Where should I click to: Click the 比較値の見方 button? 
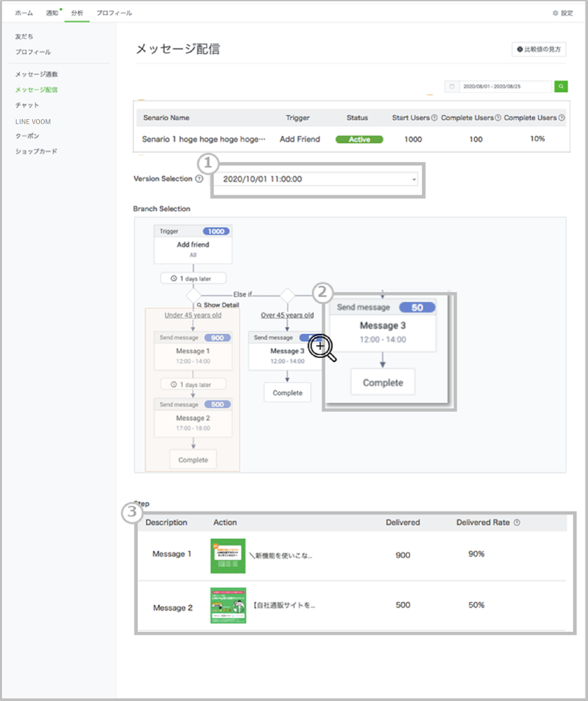(539, 49)
